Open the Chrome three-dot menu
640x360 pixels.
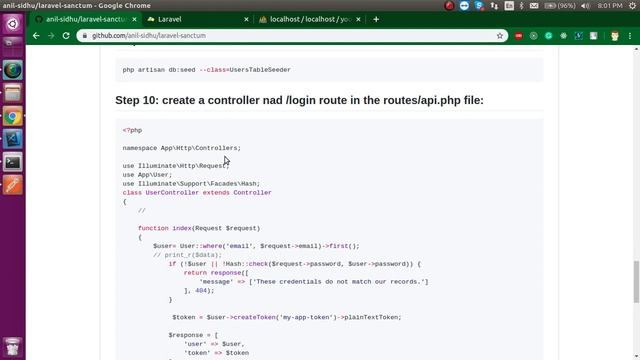click(x=630, y=36)
